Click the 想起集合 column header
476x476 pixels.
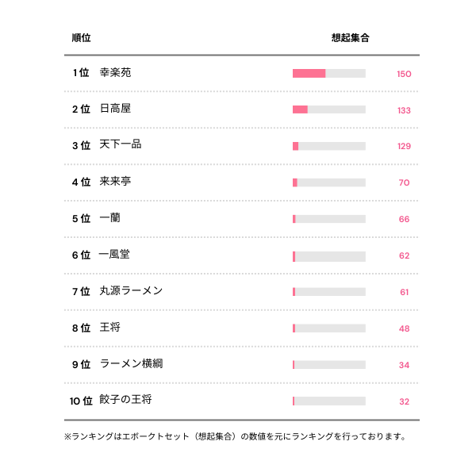(350, 37)
